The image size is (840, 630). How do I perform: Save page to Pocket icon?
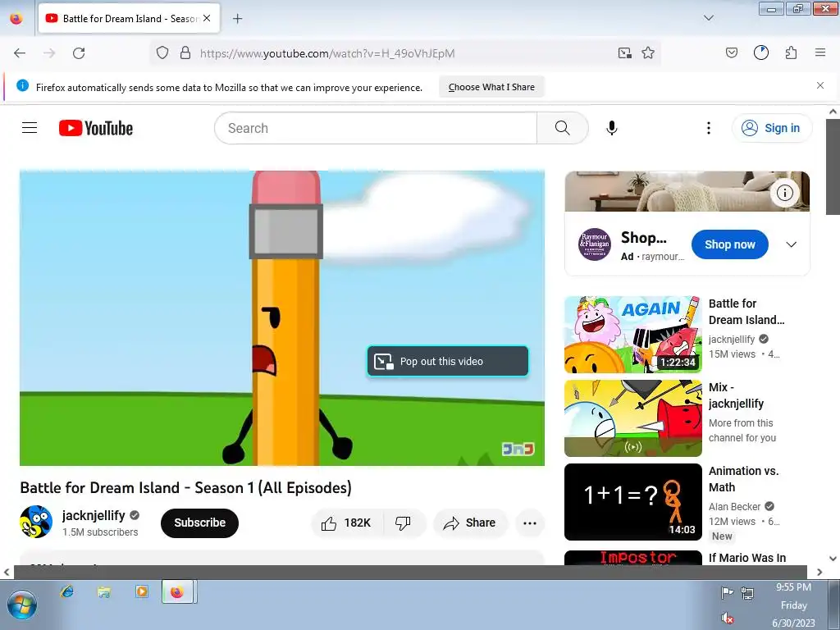click(x=732, y=52)
